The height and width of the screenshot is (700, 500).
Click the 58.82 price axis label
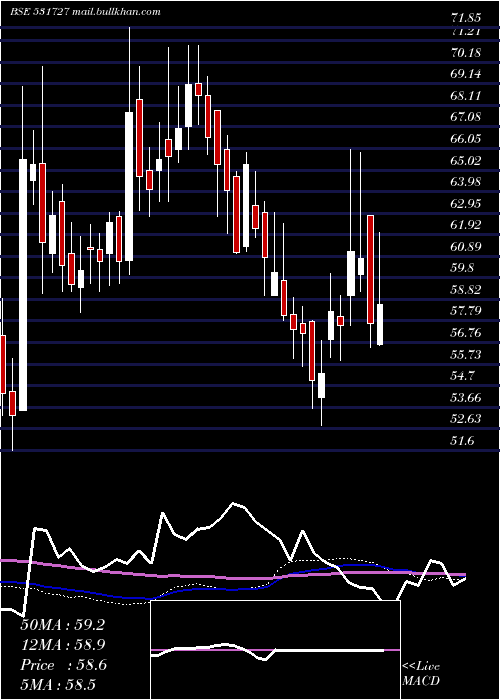point(466,290)
